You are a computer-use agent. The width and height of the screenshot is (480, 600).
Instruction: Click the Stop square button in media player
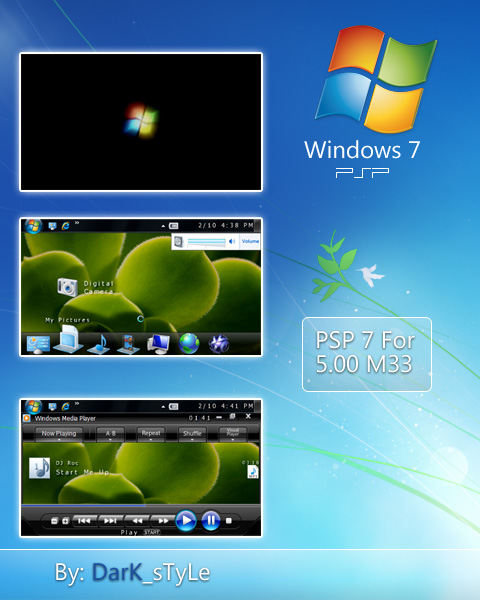pyautogui.click(x=229, y=521)
